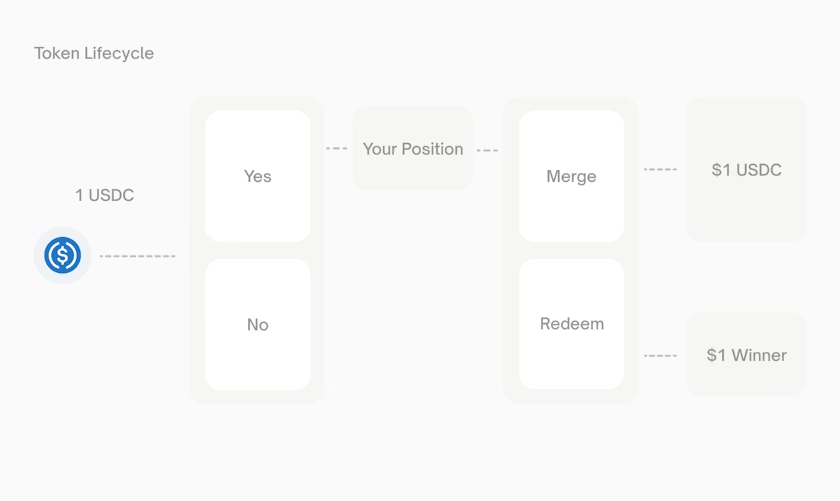Screen dimensions: 840x501
Task: Click the $1 Winner result box
Action: pyautogui.click(x=745, y=355)
